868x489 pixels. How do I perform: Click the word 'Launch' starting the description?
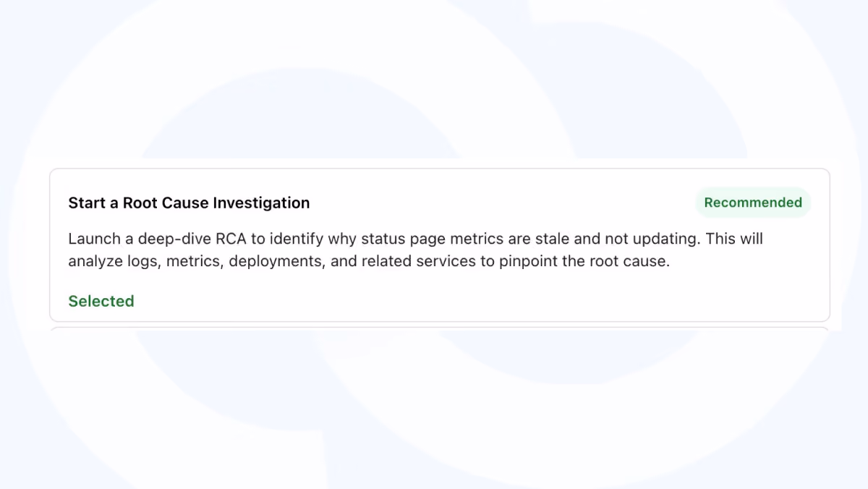tap(93, 239)
